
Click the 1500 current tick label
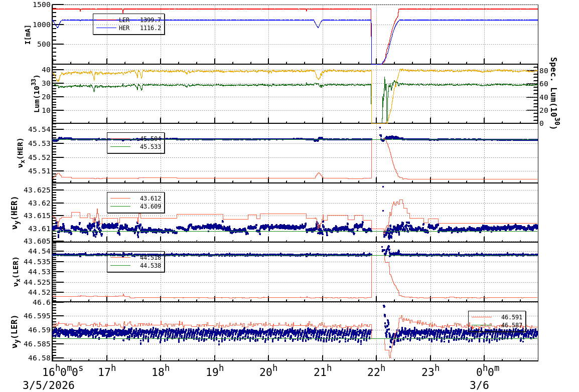[x=41, y=5]
